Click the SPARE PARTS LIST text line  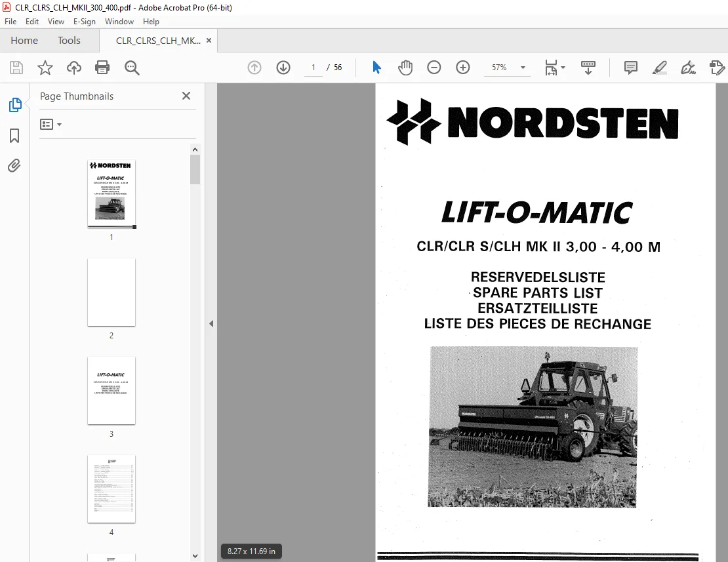pos(538,293)
